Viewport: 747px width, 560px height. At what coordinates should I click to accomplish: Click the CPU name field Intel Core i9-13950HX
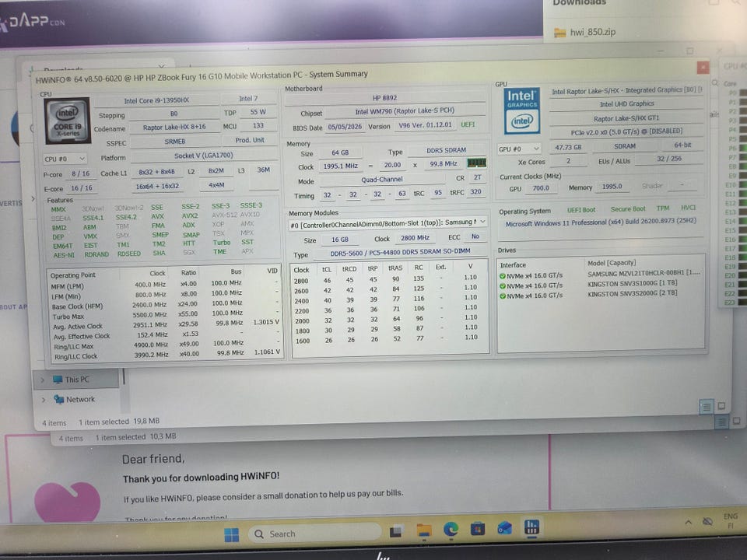[x=156, y=100]
